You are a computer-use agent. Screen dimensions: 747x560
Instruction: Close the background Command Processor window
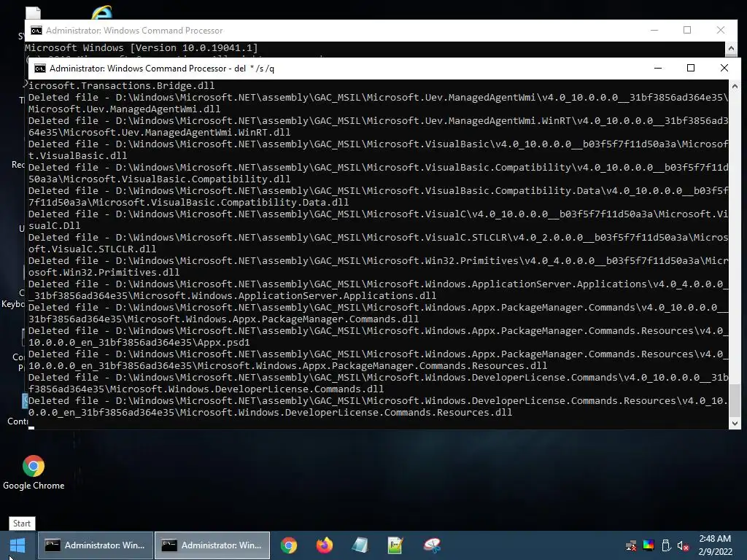721,30
